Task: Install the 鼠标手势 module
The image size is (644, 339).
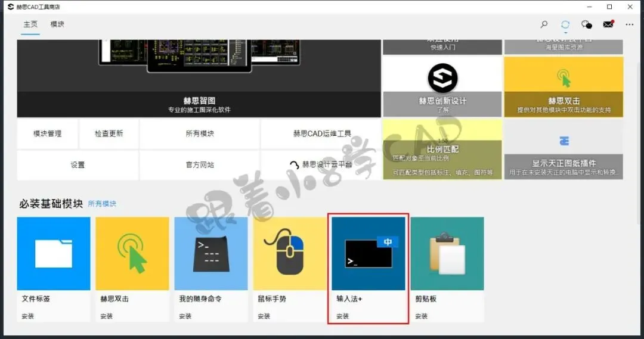Action: [264, 316]
